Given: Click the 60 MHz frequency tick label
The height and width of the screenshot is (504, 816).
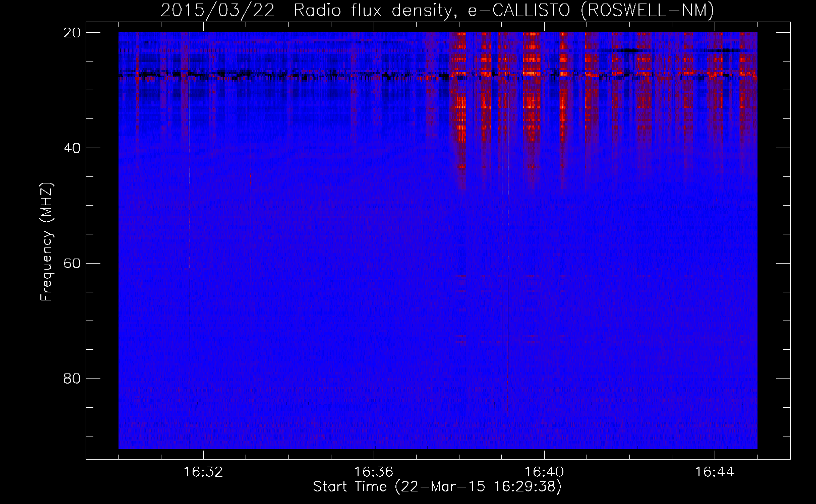Looking at the screenshot, I should [x=72, y=263].
